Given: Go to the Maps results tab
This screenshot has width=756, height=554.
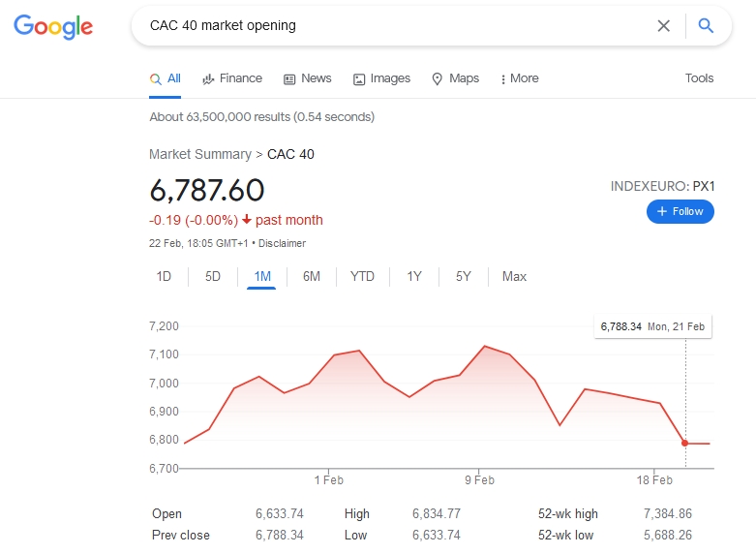Looking at the screenshot, I should (x=455, y=78).
